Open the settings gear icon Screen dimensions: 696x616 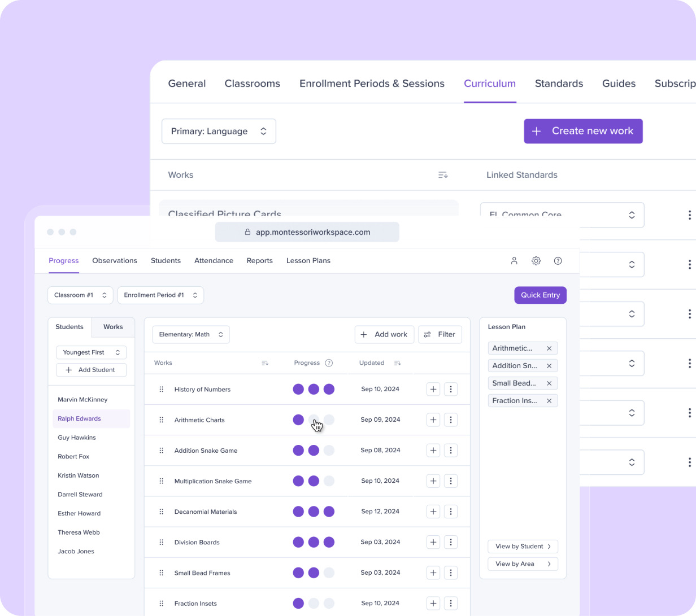536,261
